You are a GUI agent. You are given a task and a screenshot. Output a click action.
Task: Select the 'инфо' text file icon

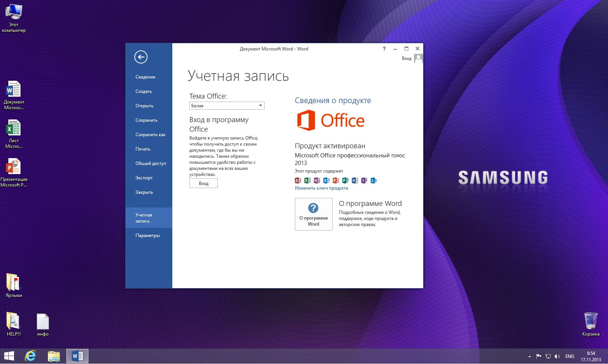(43, 324)
